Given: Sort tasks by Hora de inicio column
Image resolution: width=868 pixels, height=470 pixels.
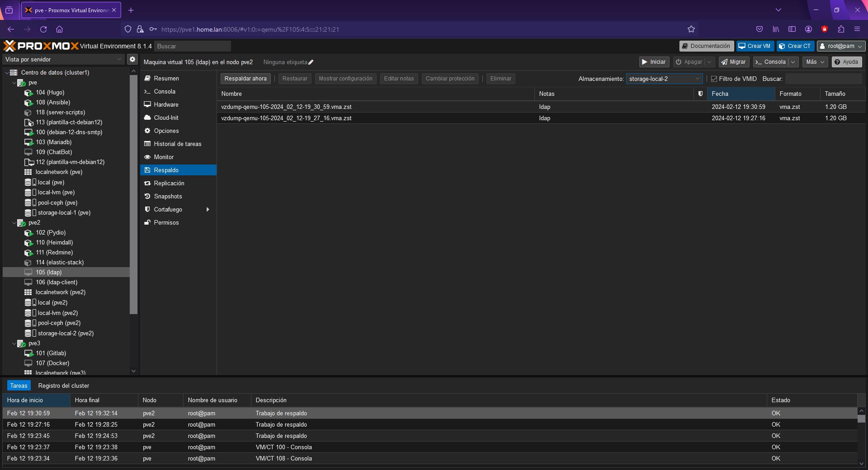Looking at the screenshot, I should tap(36, 400).
